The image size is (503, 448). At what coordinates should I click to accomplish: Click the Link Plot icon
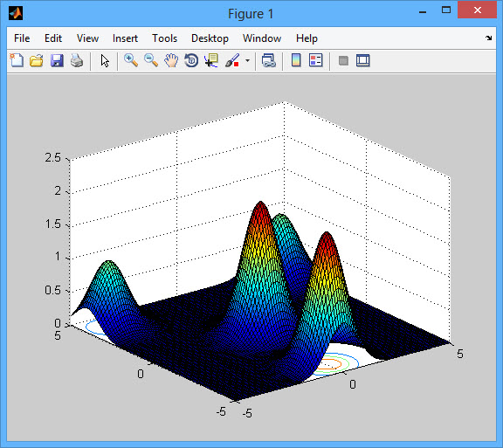268,60
